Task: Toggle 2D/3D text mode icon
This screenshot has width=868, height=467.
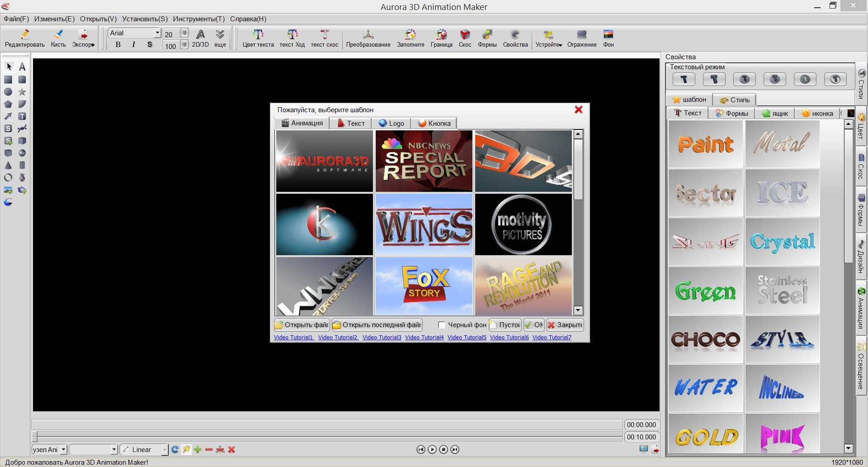Action: [200, 38]
